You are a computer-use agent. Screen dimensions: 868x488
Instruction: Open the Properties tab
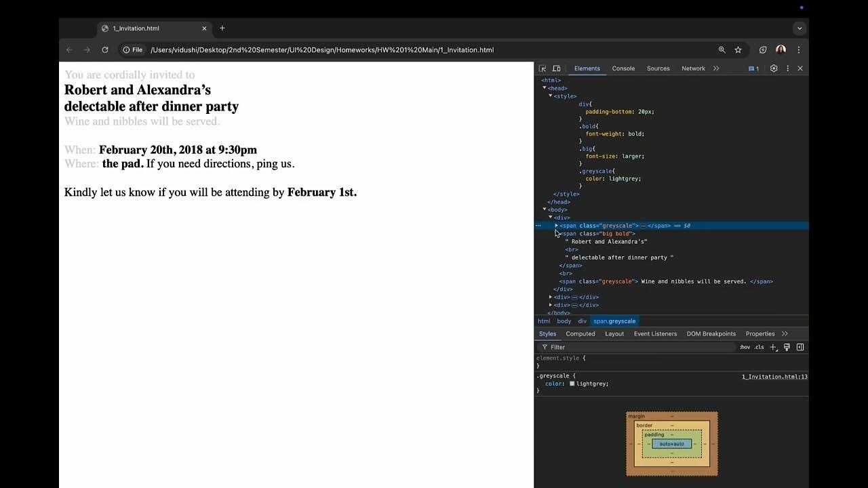[x=760, y=333]
